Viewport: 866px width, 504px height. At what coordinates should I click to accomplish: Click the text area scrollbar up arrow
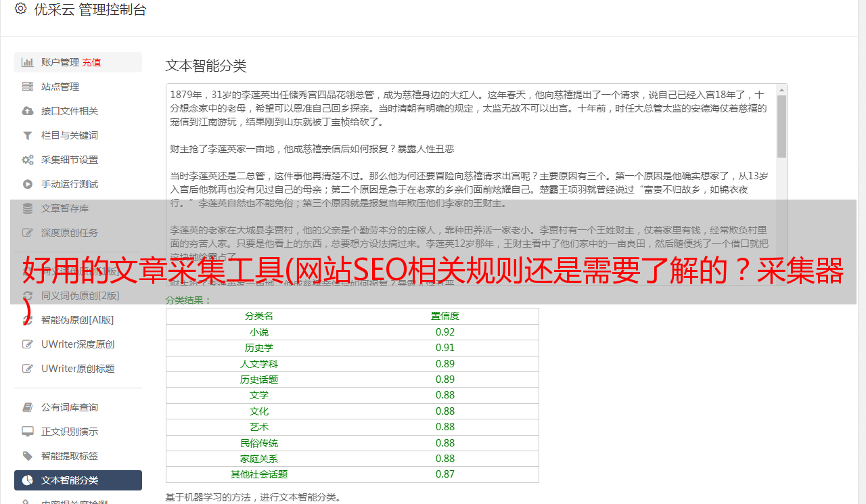click(782, 89)
